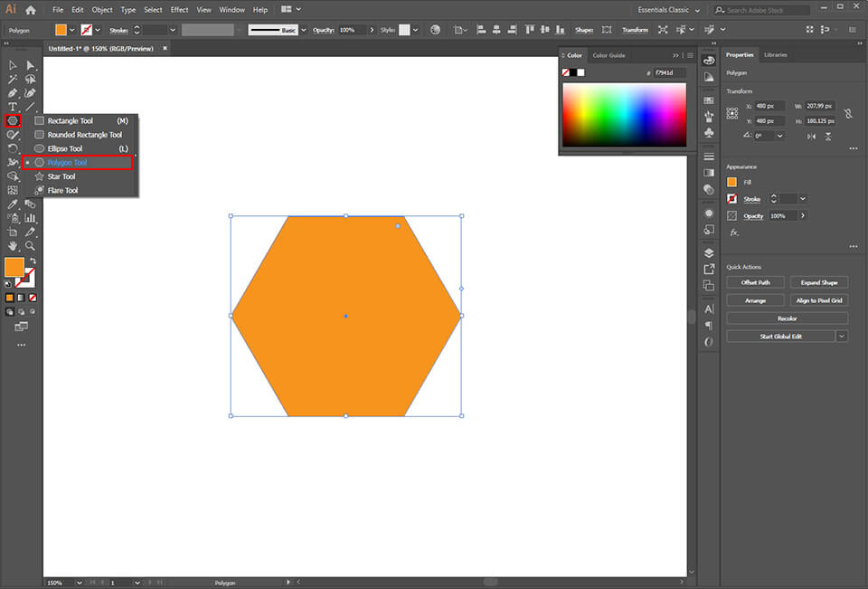Viewport: 868px width, 589px height.
Task: Flip the shape horizontally in Transform
Action: coord(811,137)
